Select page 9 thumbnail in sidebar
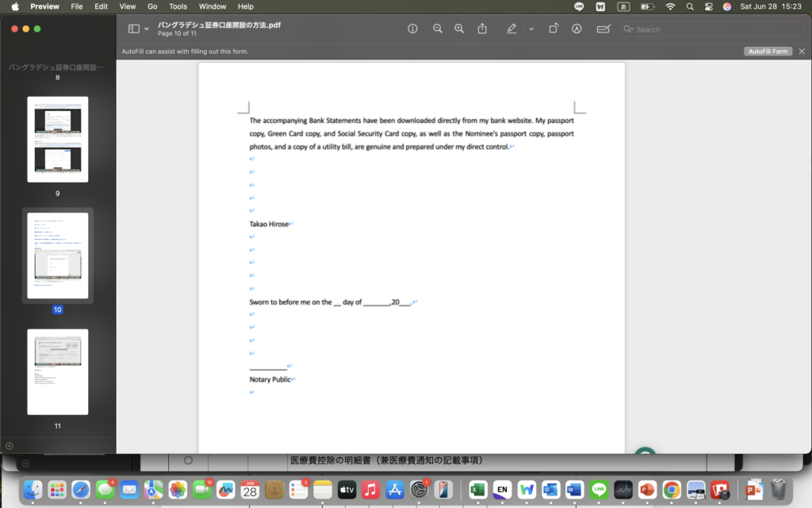The image size is (812, 508). pyautogui.click(x=57, y=139)
